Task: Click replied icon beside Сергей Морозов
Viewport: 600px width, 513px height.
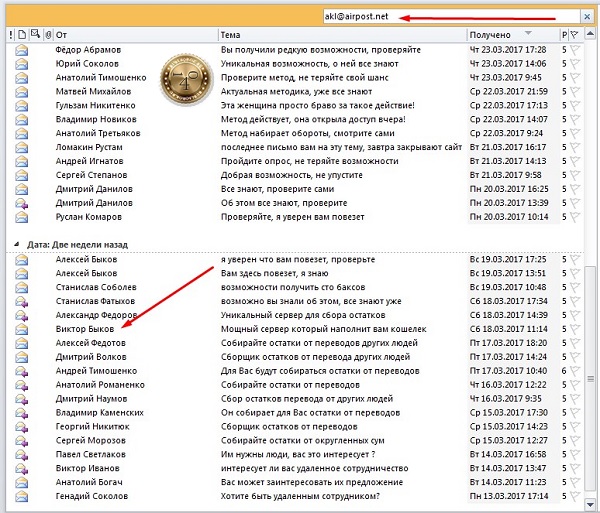Action: [x=21, y=441]
